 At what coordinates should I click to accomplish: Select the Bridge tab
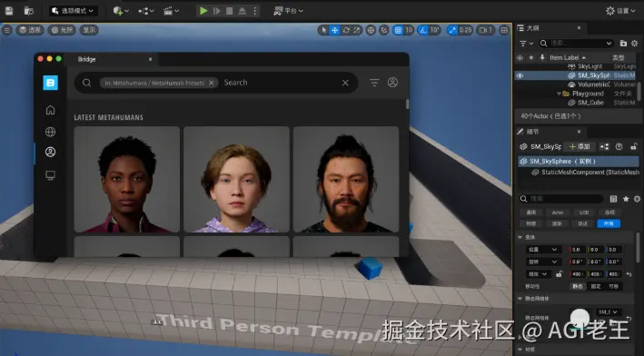coord(86,59)
